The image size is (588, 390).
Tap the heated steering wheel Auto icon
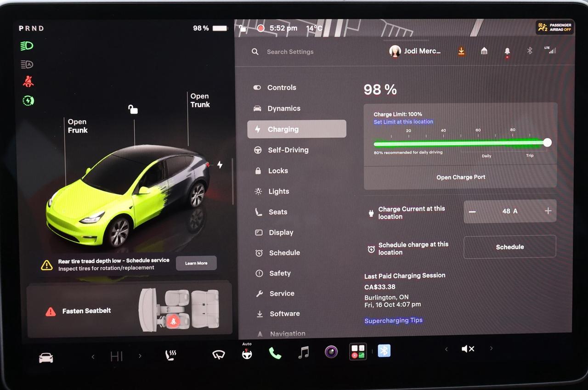click(x=247, y=351)
